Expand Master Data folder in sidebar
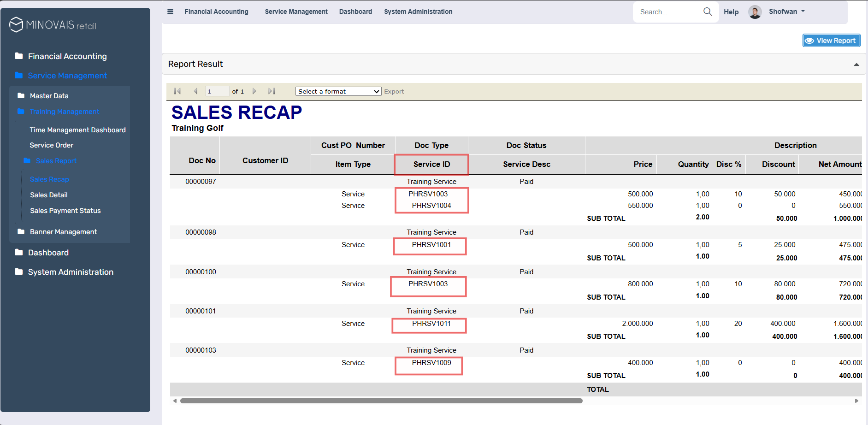This screenshot has height=425, width=868. tap(49, 96)
